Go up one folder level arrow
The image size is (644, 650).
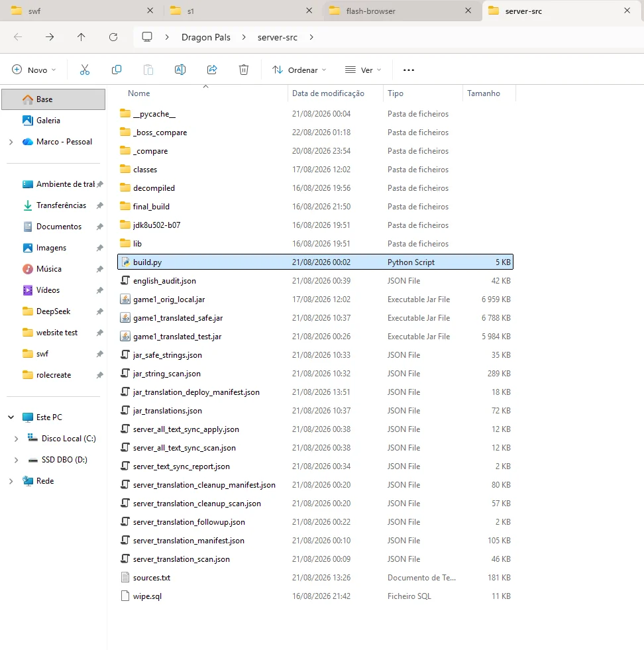[x=81, y=37]
